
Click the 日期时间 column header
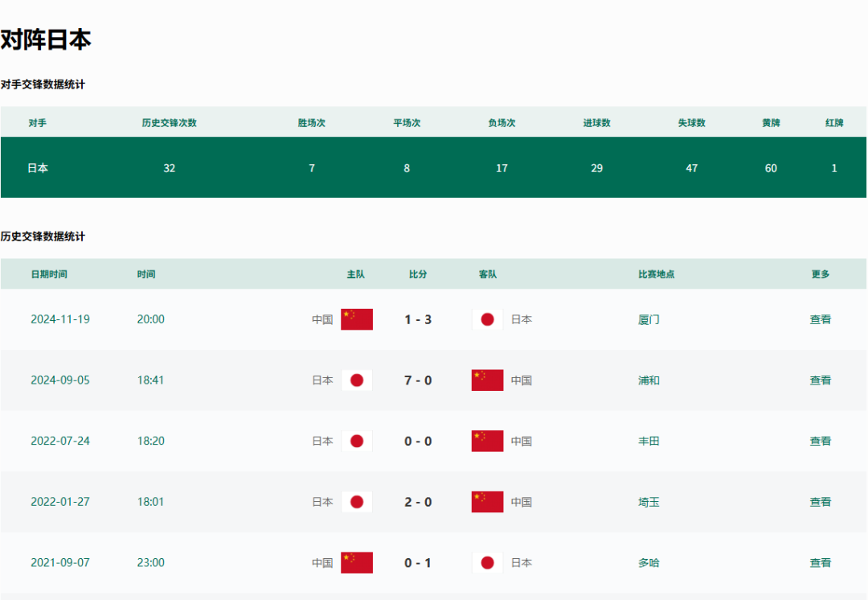point(49,274)
